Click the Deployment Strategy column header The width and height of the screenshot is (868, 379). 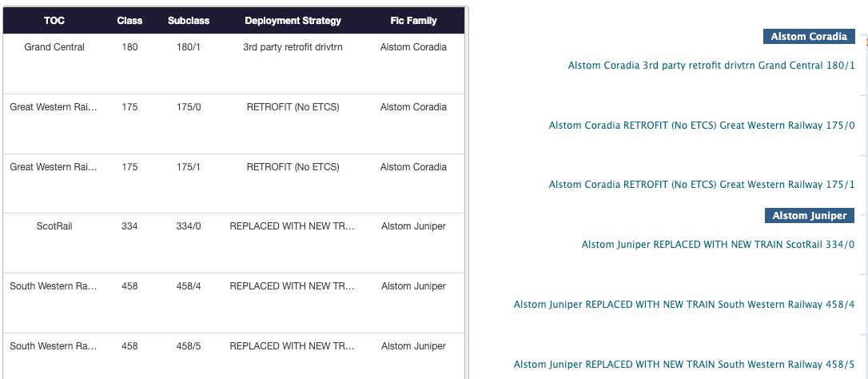click(x=293, y=21)
